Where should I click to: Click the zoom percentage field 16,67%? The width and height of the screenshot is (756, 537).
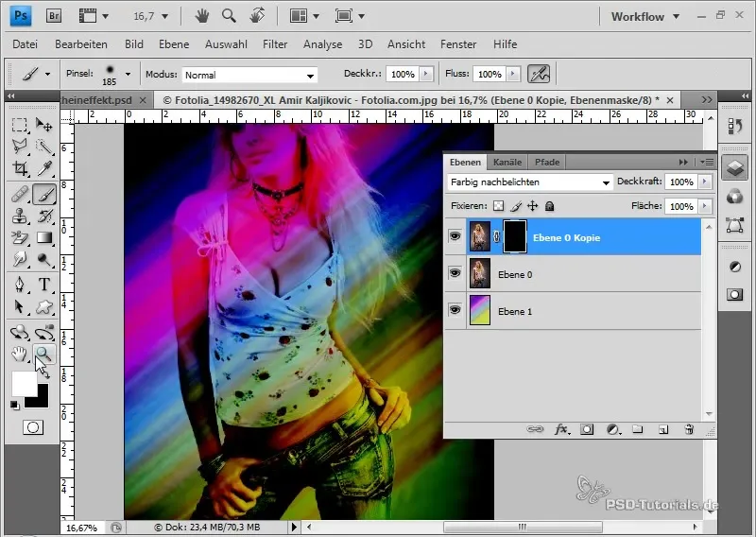click(x=82, y=528)
